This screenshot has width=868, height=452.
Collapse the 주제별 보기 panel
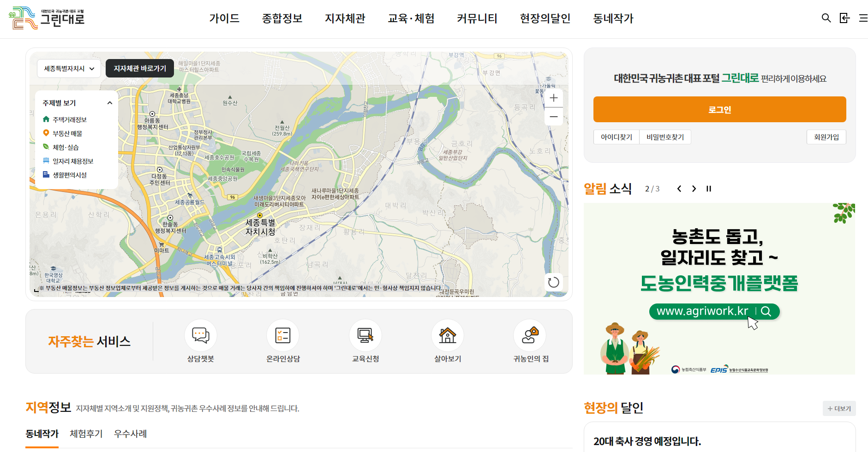[110, 103]
